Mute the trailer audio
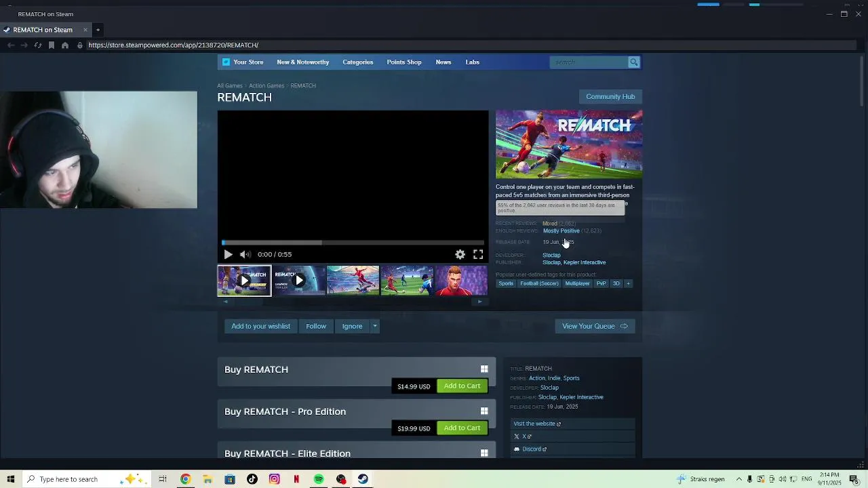The width and height of the screenshot is (868, 488). 245,254
